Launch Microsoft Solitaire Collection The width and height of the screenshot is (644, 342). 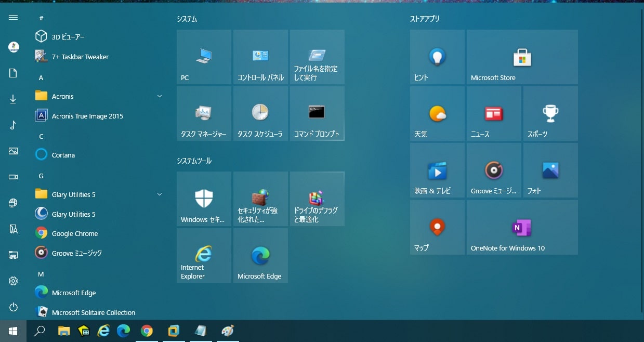tap(94, 312)
